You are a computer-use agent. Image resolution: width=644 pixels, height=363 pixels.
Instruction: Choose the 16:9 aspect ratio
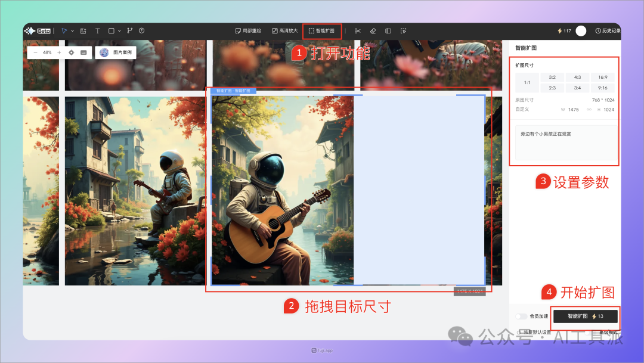tap(602, 77)
